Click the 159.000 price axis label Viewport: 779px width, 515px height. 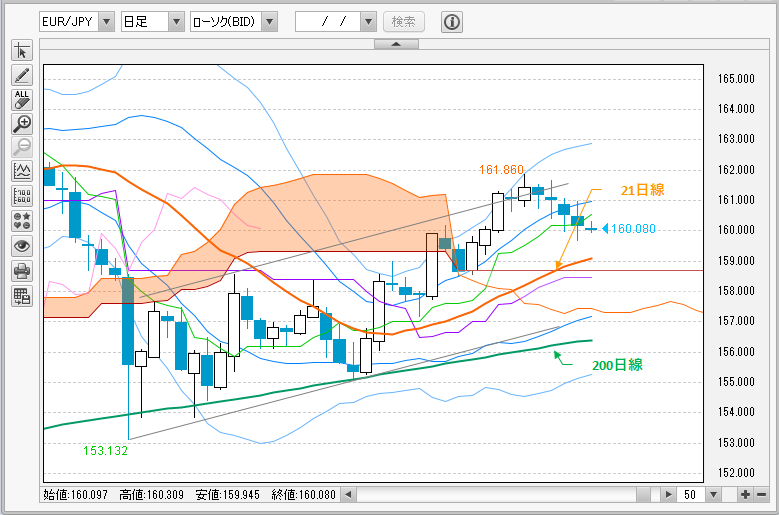click(x=736, y=261)
